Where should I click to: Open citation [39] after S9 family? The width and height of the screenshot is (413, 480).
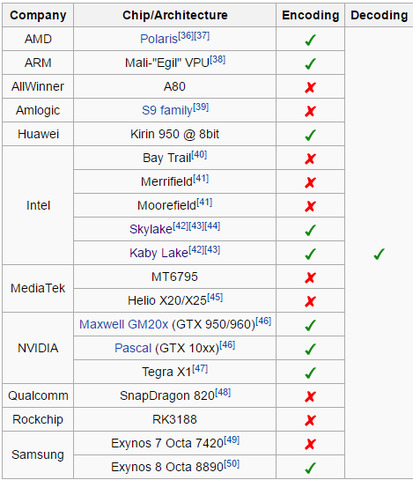(x=201, y=107)
